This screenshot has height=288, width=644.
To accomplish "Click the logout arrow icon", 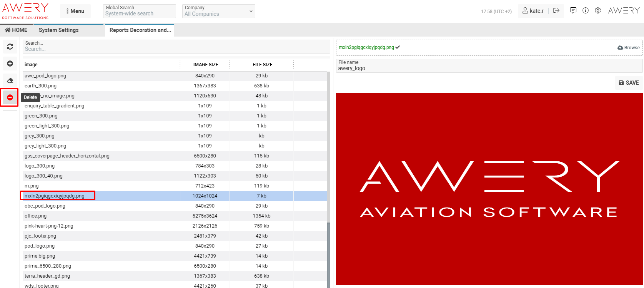I will click(x=556, y=11).
